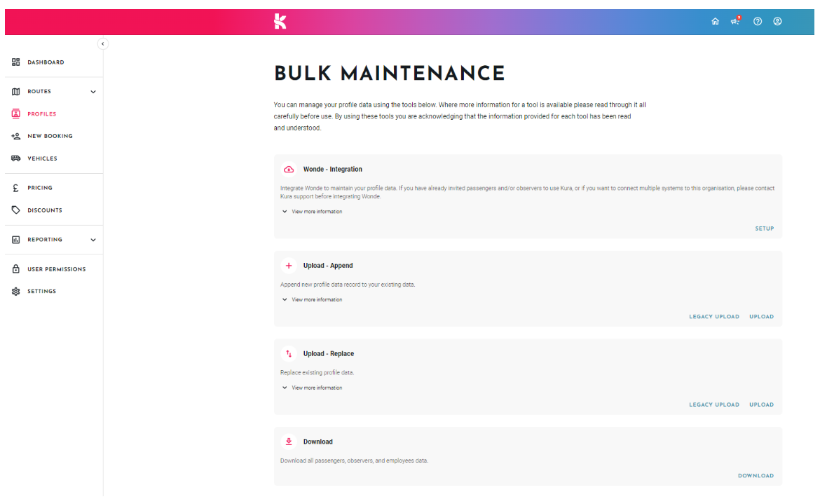This screenshot has width=820, height=504.
Task: Click the Wonde Integration cloud icon
Action: pos(289,170)
